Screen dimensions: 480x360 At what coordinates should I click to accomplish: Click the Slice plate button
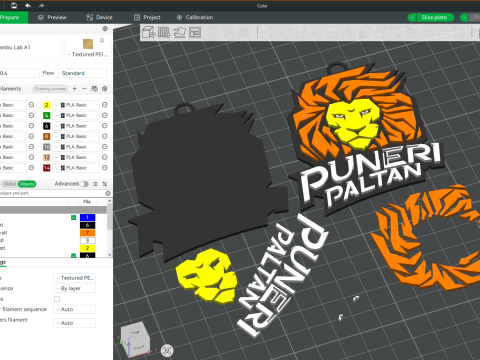coord(435,17)
